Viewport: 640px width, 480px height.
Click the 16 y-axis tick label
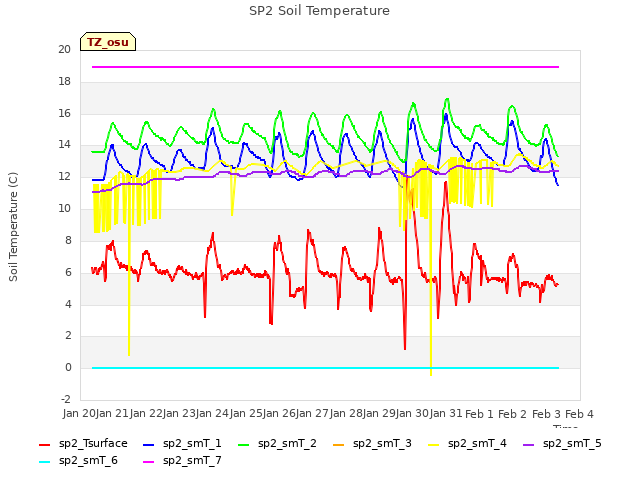[x=64, y=113]
